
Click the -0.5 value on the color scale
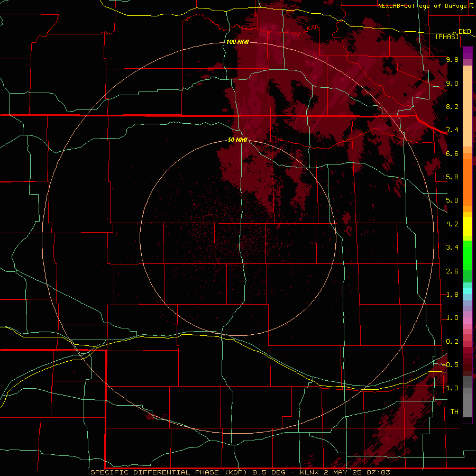(x=450, y=365)
